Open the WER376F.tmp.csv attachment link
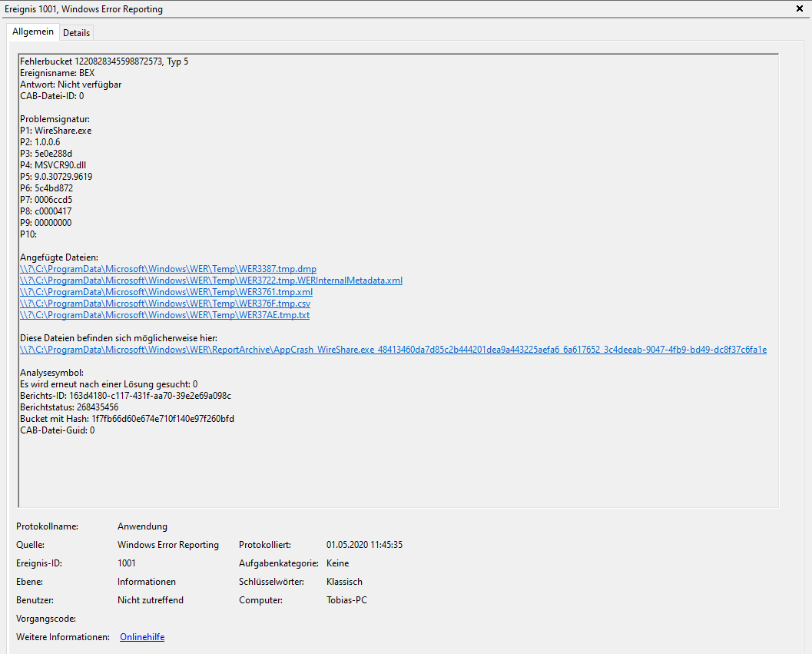This screenshot has height=654, width=812. pos(165,304)
